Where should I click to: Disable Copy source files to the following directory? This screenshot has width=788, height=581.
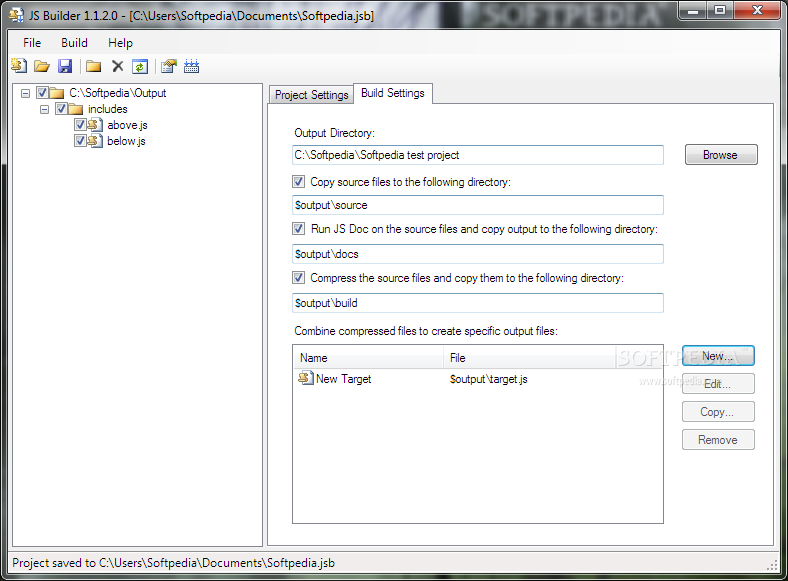(299, 181)
